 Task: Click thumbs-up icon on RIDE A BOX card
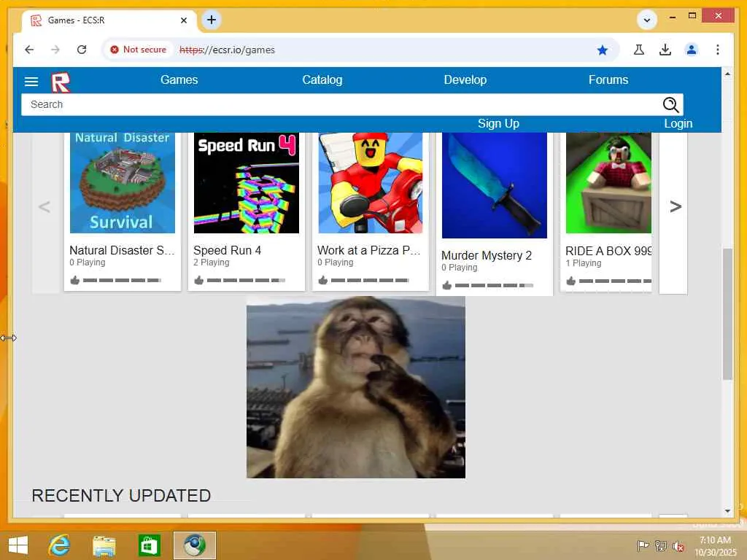pyautogui.click(x=570, y=281)
